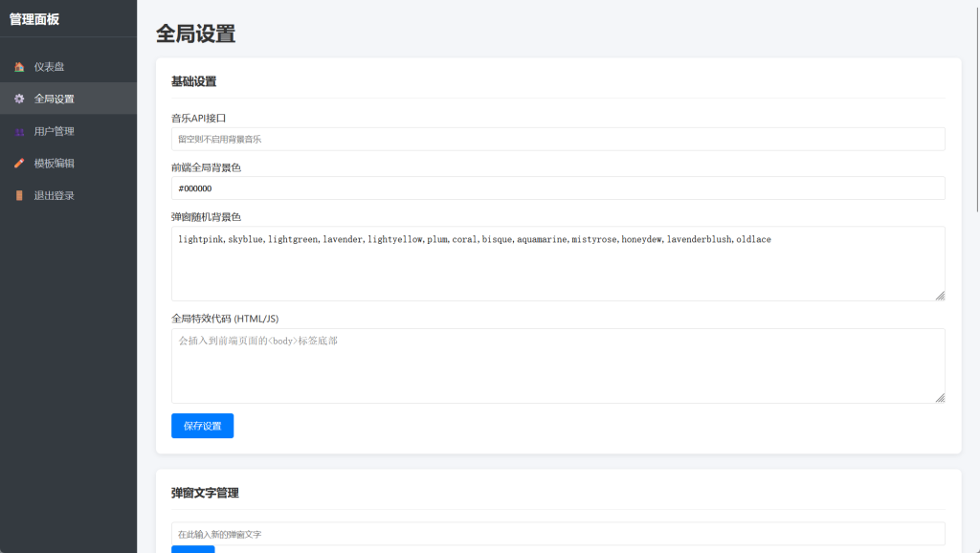Select the #000000 background color value field

(x=558, y=188)
